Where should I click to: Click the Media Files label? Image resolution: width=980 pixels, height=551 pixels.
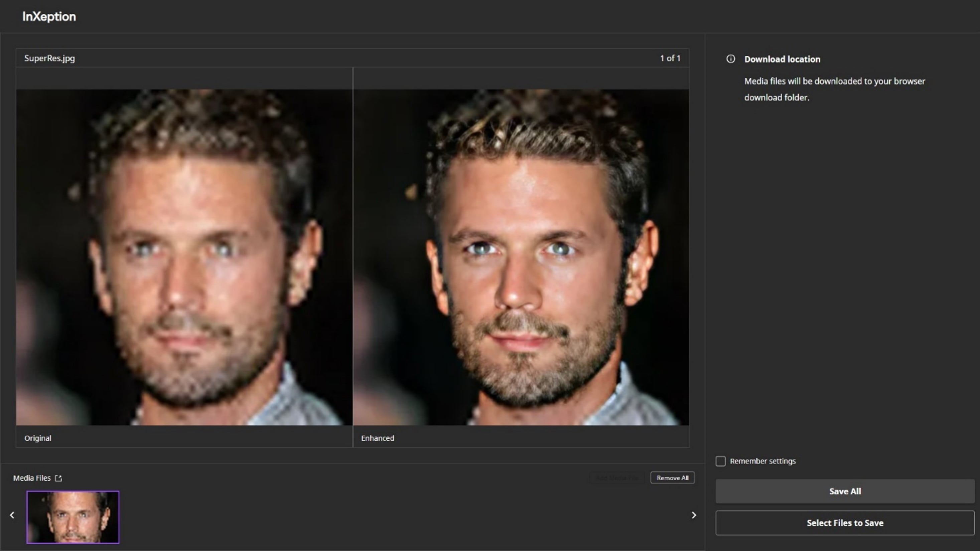point(32,478)
